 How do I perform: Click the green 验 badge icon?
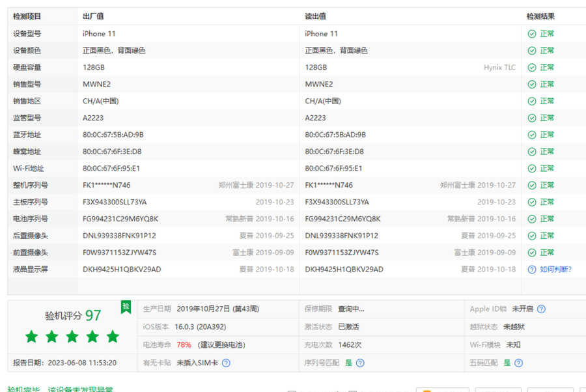click(x=126, y=307)
